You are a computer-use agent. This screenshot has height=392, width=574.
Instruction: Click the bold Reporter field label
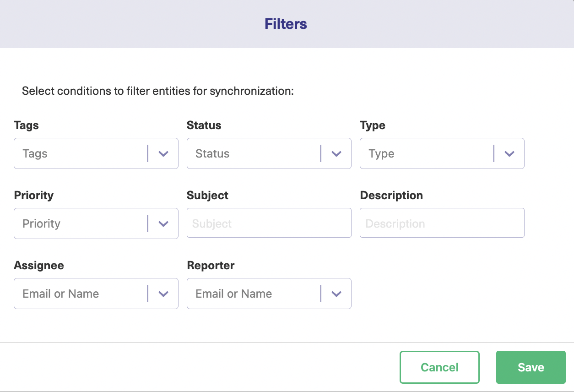point(211,266)
